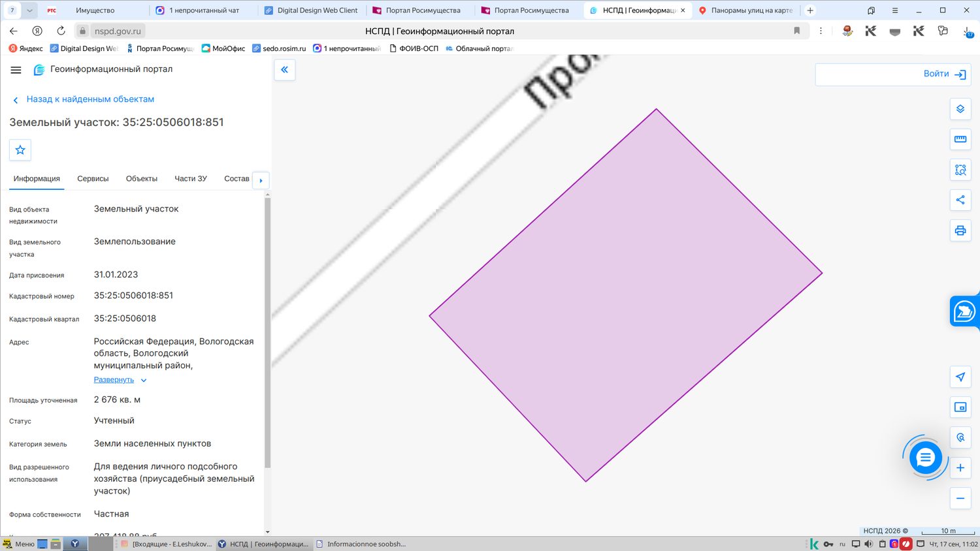This screenshot has width=980, height=551.
Task: Print the current map
Action: [x=960, y=230]
